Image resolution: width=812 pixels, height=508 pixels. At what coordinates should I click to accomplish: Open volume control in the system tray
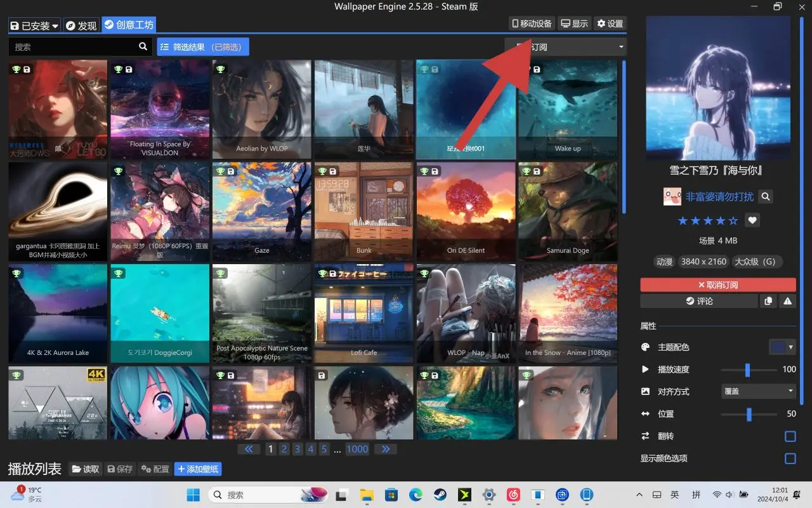[x=730, y=495]
